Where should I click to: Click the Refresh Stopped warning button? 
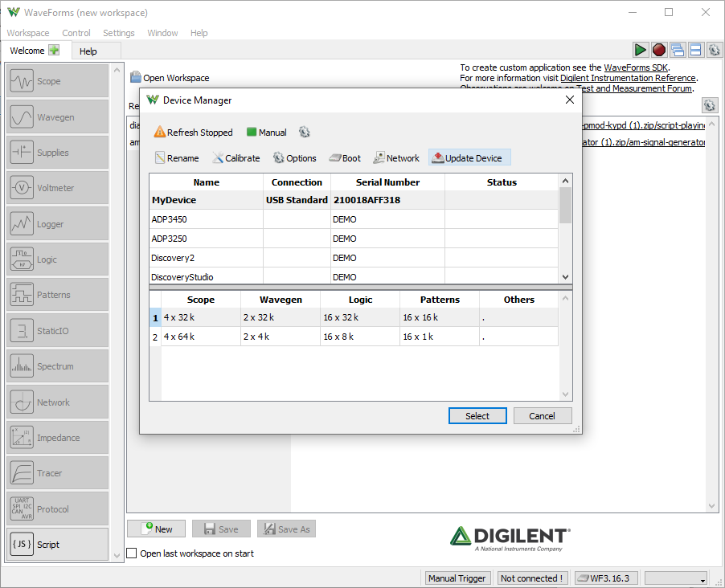tap(193, 133)
